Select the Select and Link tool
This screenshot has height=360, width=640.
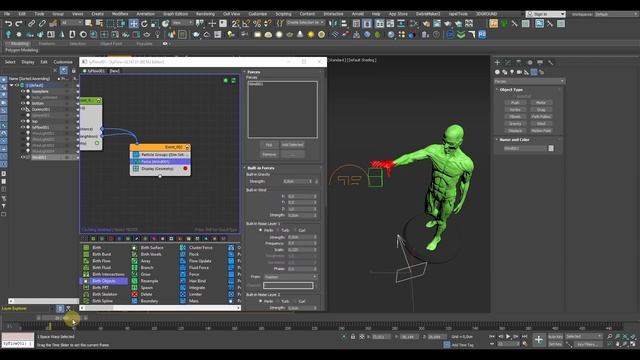tap(31, 24)
